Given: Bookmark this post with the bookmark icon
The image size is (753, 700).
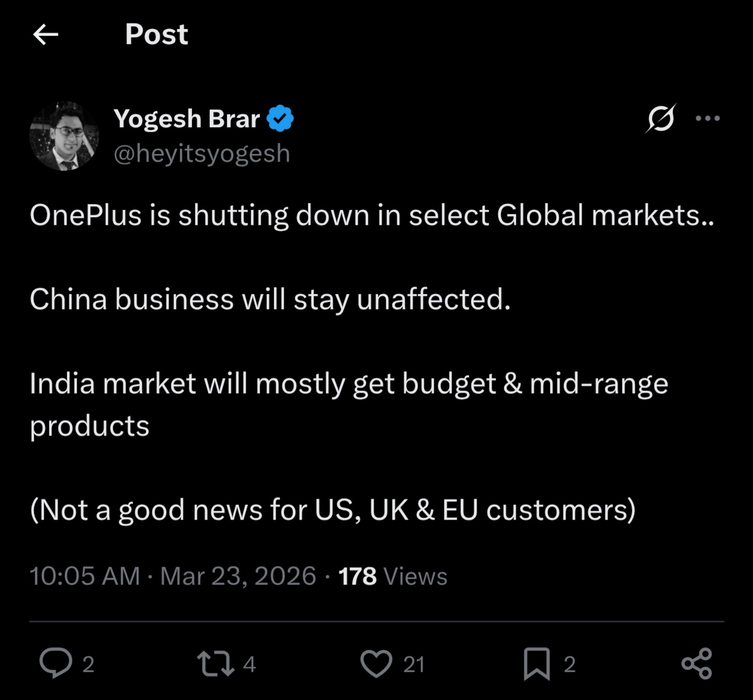Looking at the screenshot, I should point(536,663).
